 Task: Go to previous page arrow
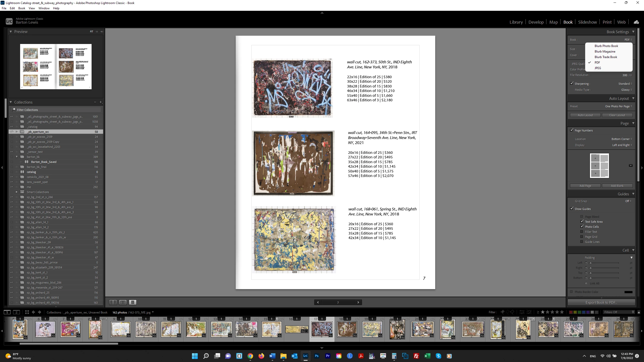point(318,302)
